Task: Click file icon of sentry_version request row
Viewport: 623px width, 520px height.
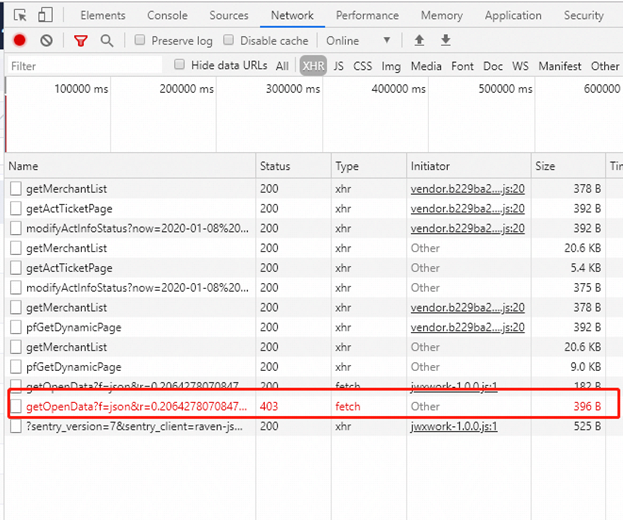Action: 16,426
